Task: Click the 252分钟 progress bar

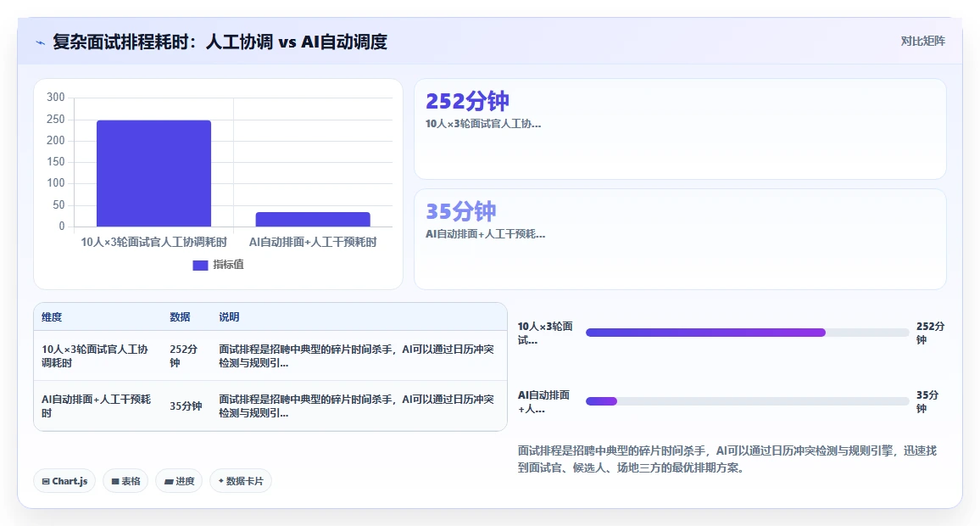Action: click(747, 333)
